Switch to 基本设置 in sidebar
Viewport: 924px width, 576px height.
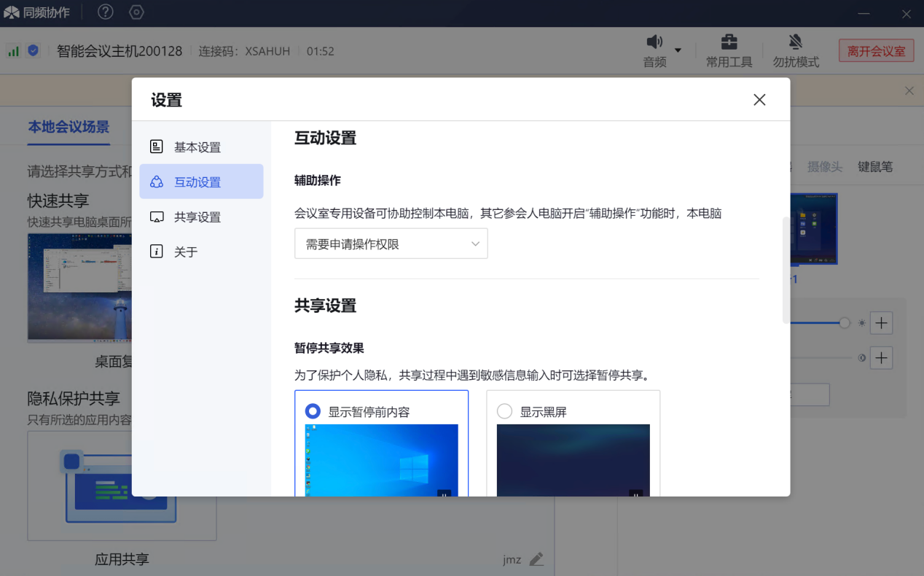pyautogui.click(x=197, y=147)
